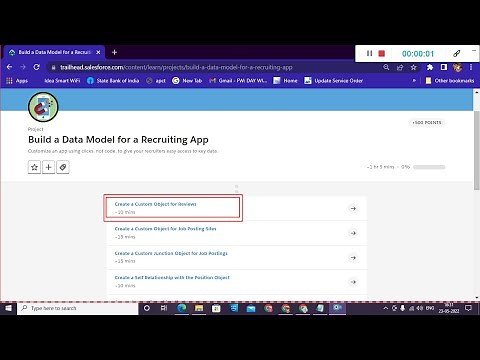Open Create a Self Relationship with Position Object
This screenshot has width=480, height=360.
(172, 278)
